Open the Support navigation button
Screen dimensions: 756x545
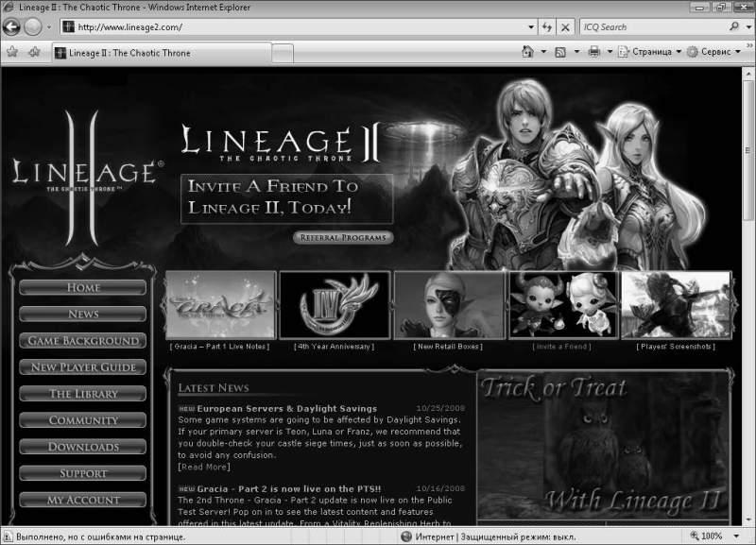[82, 473]
